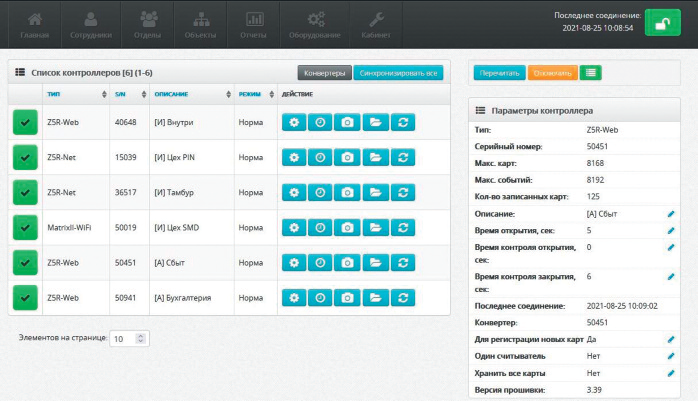Click camera icon for [И] Тамбур
698x401 pixels.
pyautogui.click(x=347, y=192)
